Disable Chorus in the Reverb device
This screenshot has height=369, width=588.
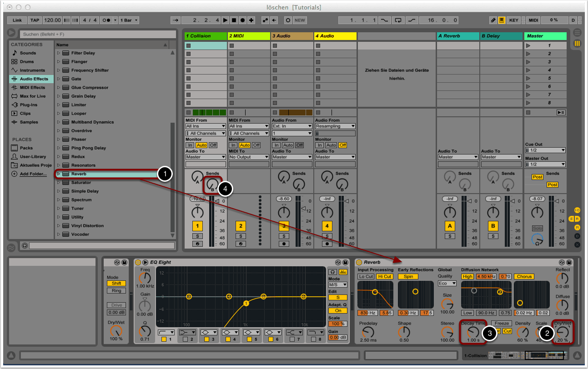pyautogui.click(x=524, y=276)
